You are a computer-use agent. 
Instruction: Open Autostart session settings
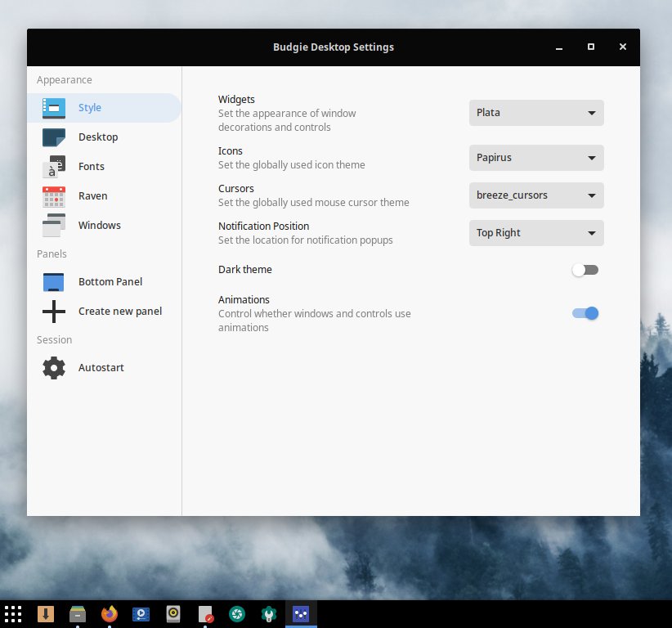pos(101,368)
